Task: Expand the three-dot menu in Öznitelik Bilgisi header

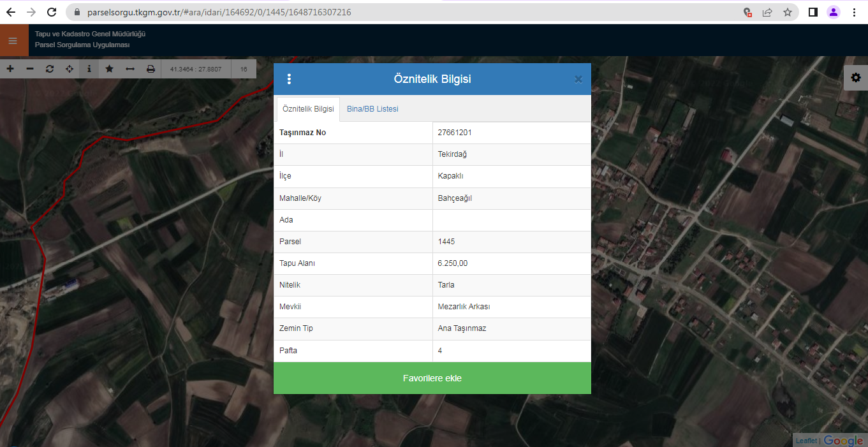Action: coord(289,79)
